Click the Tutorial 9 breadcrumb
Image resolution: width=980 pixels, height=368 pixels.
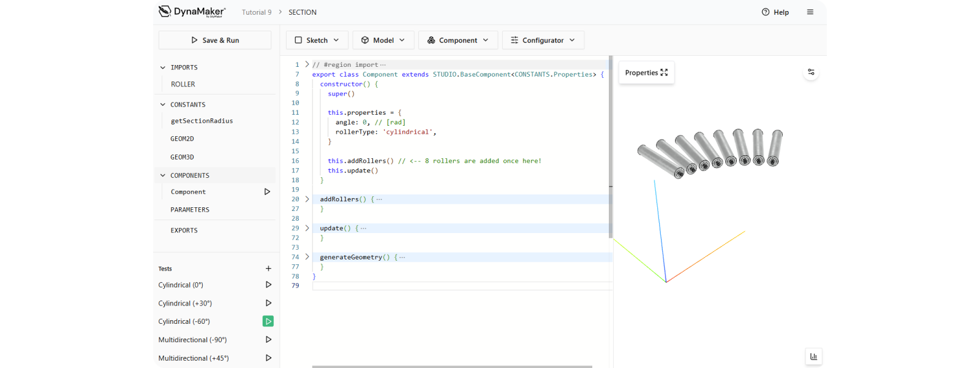tap(257, 12)
